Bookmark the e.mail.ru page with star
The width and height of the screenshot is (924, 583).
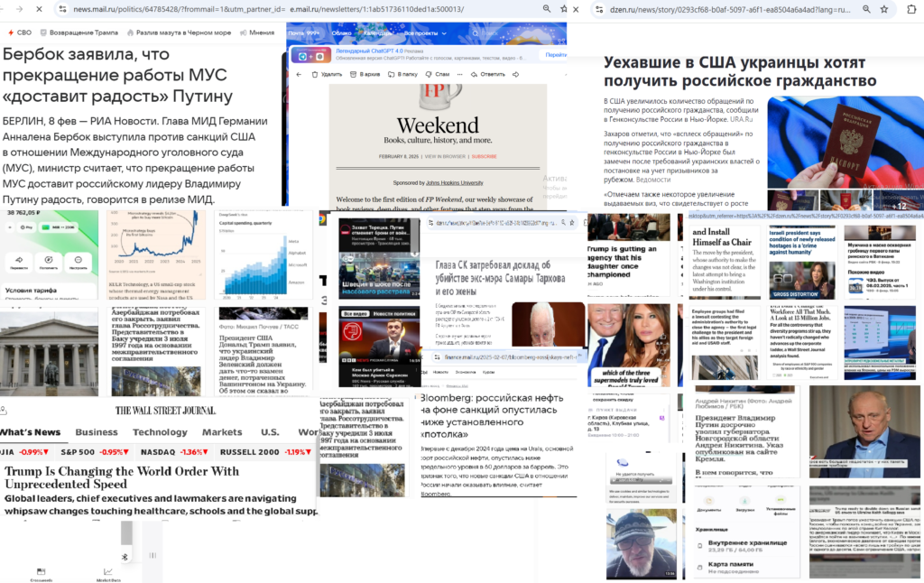pyautogui.click(x=564, y=9)
